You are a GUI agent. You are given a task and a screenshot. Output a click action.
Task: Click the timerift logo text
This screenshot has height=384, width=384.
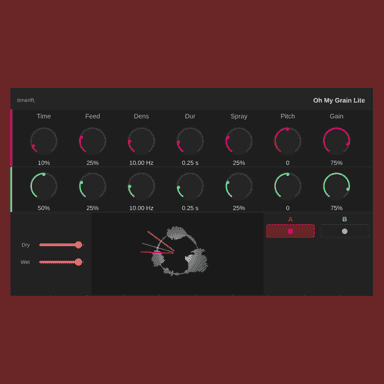[x=26, y=100]
